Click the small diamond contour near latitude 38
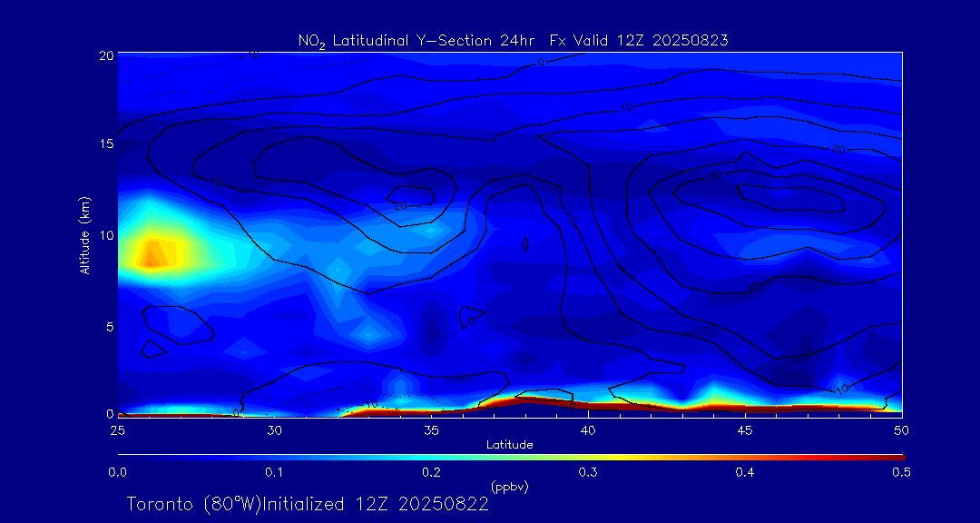 point(525,244)
